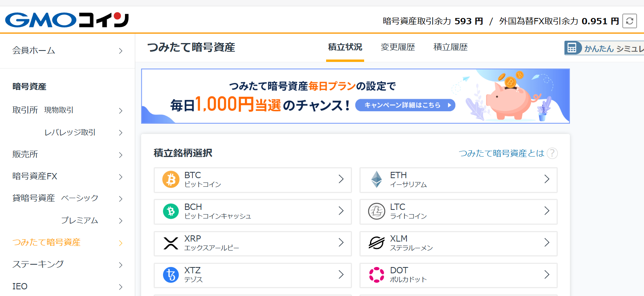Click the 暗号資産 sidebar section heading
644x296 pixels.
[x=29, y=87]
